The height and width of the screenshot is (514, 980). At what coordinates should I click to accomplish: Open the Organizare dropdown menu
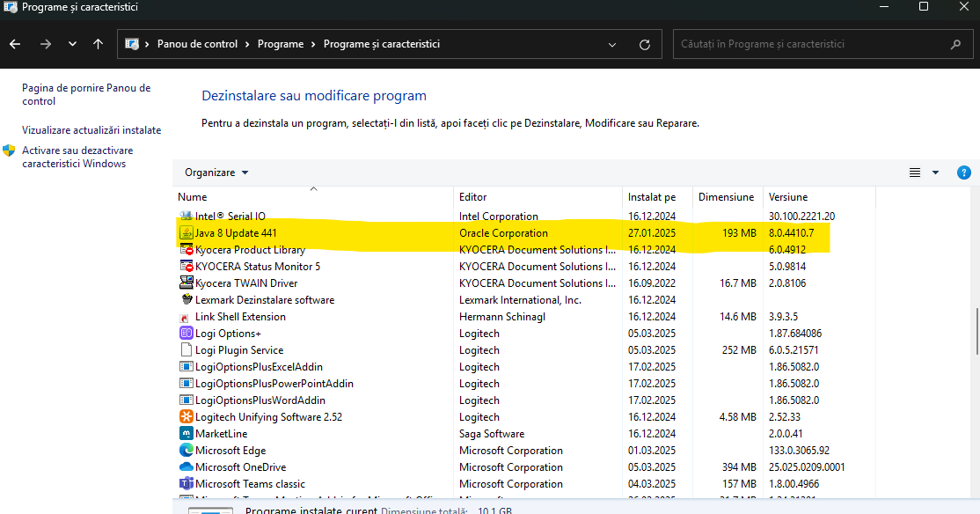click(x=216, y=173)
